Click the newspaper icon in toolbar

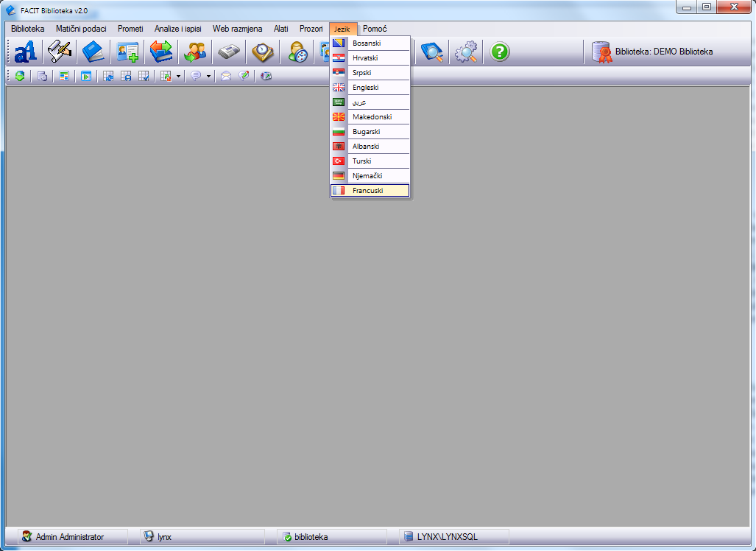coord(228,52)
